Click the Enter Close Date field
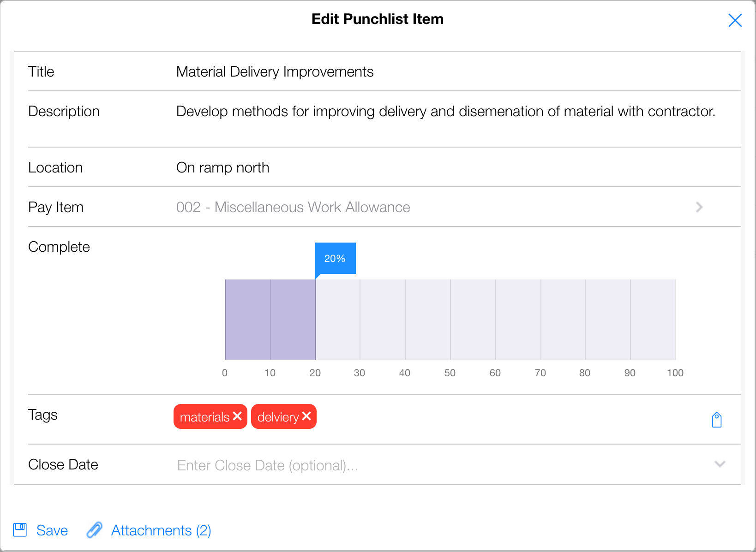756x552 pixels. pos(268,465)
